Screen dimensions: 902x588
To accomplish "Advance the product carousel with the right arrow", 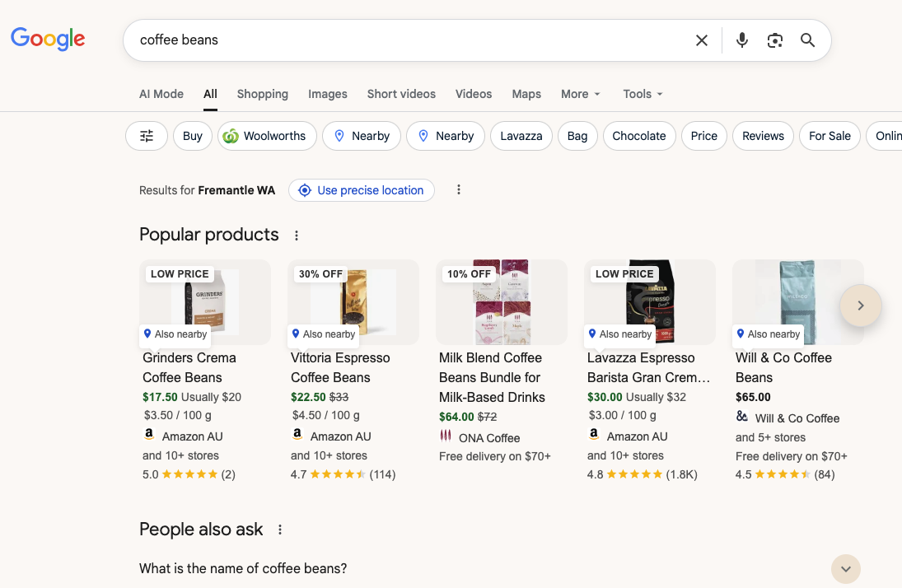I will point(860,306).
